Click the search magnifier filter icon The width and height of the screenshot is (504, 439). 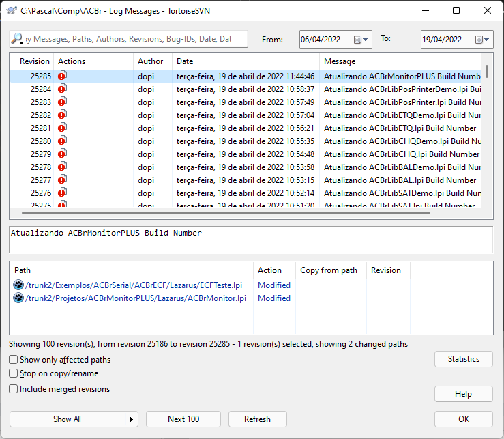pyautogui.click(x=17, y=39)
